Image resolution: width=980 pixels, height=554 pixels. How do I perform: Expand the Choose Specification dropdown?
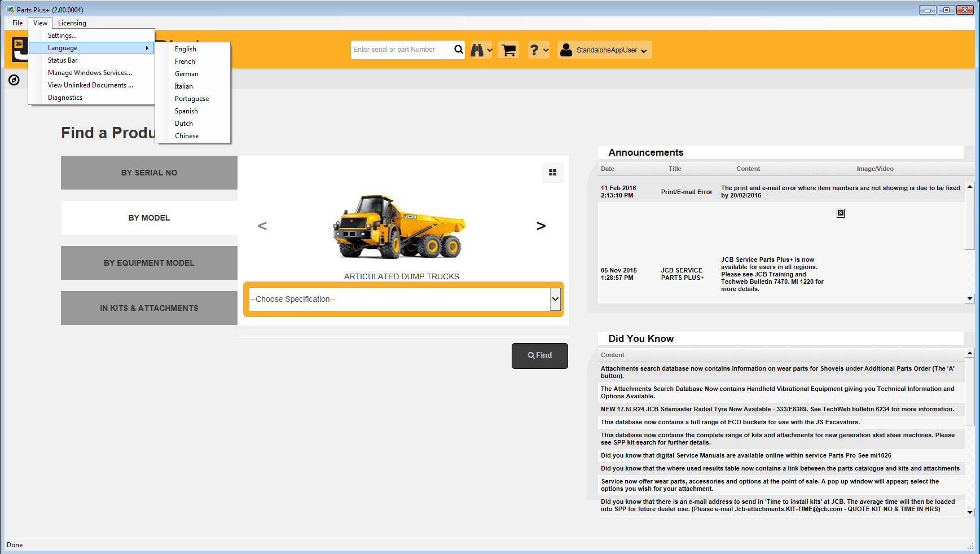(x=555, y=299)
